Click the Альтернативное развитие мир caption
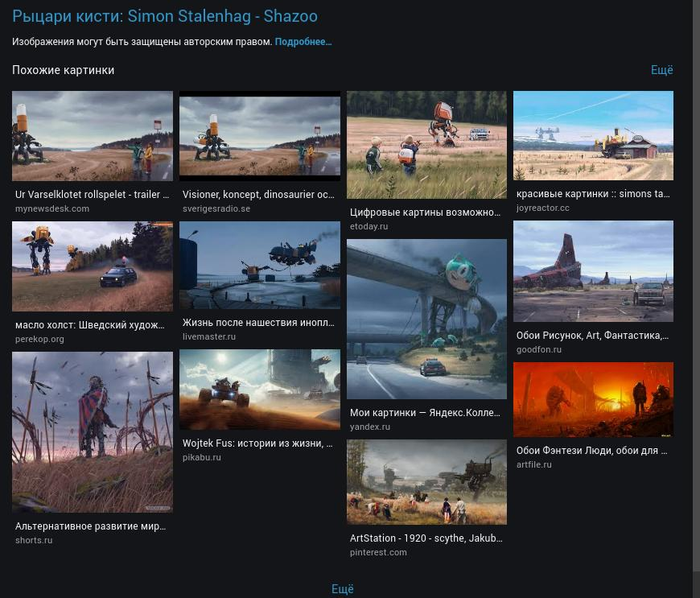 [91, 526]
